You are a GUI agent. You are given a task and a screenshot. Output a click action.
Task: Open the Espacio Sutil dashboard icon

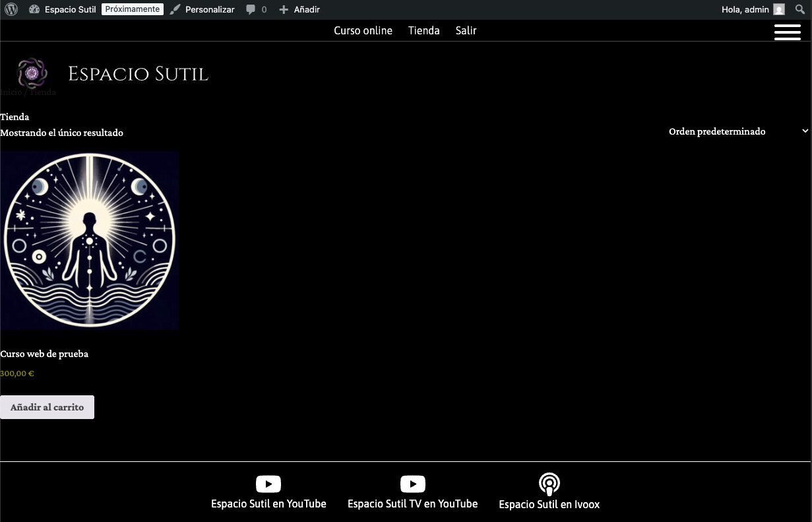35,10
